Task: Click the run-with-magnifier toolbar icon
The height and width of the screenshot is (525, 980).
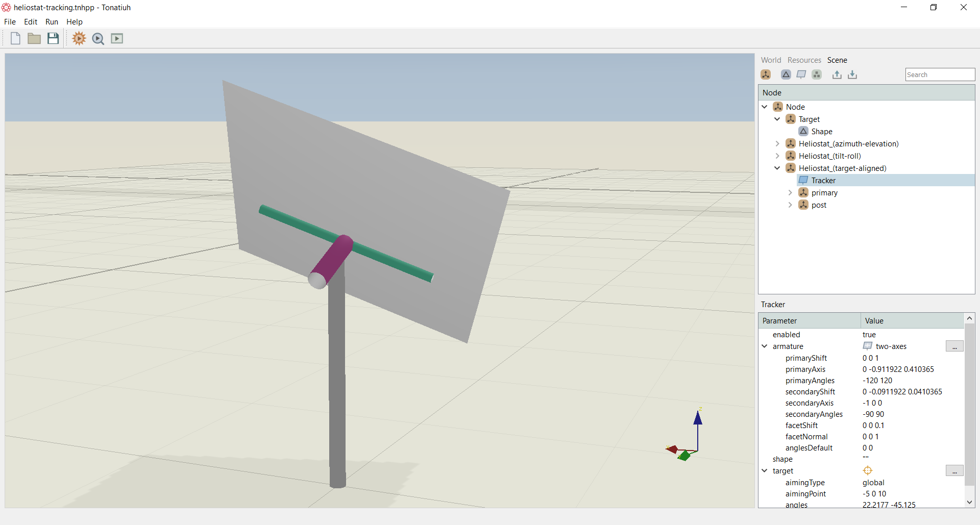Action: click(x=98, y=39)
